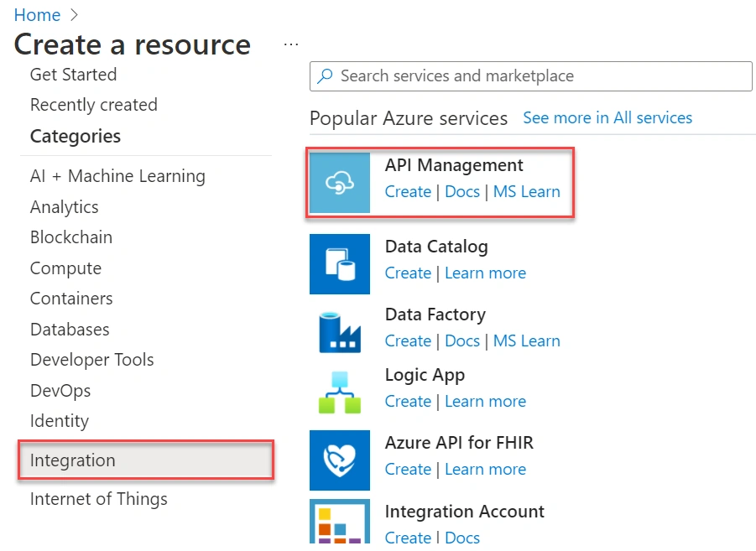
Task: Click Create under Integration Account
Action: 408,537
